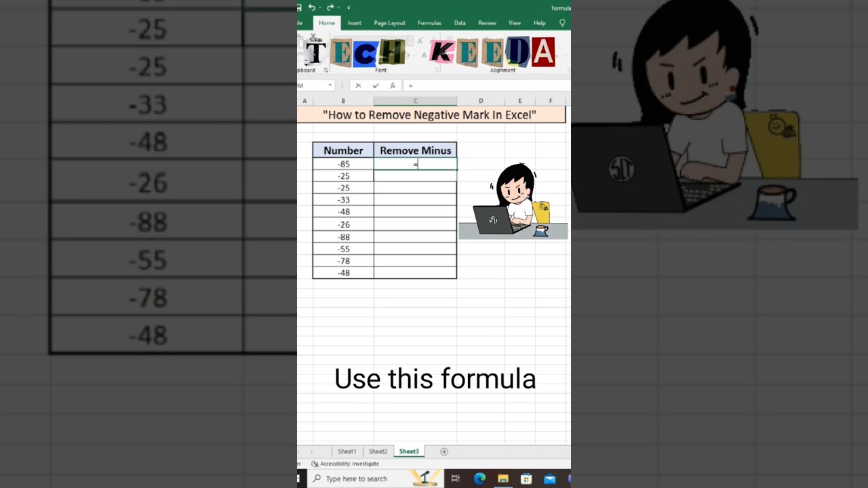Image resolution: width=868 pixels, height=488 pixels.
Task: Select the cell containing -26
Action: coord(343,224)
